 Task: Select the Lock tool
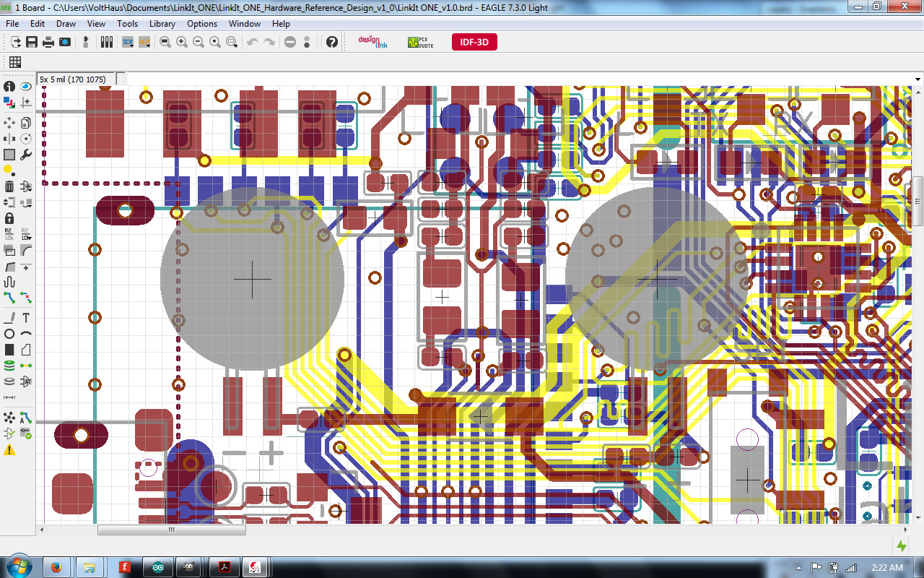(x=9, y=218)
